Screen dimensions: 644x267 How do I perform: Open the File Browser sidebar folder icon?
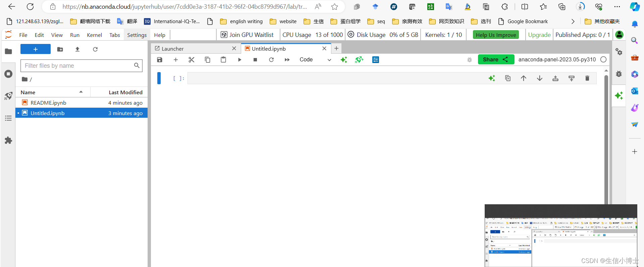(8, 51)
